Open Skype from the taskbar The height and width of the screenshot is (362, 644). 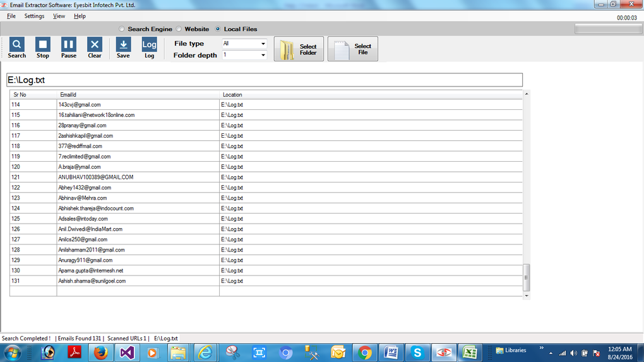tap(417, 353)
